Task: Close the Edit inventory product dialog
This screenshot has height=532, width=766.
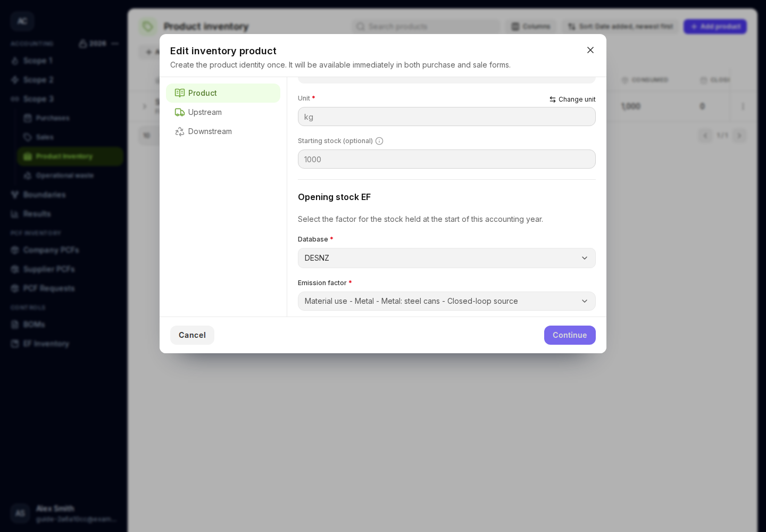Action: [x=590, y=50]
